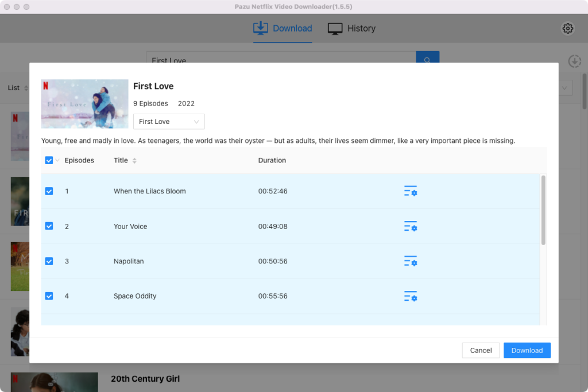The image size is (588, 392).
Task: Click the 20th Century Girl title
Action: 145,379
